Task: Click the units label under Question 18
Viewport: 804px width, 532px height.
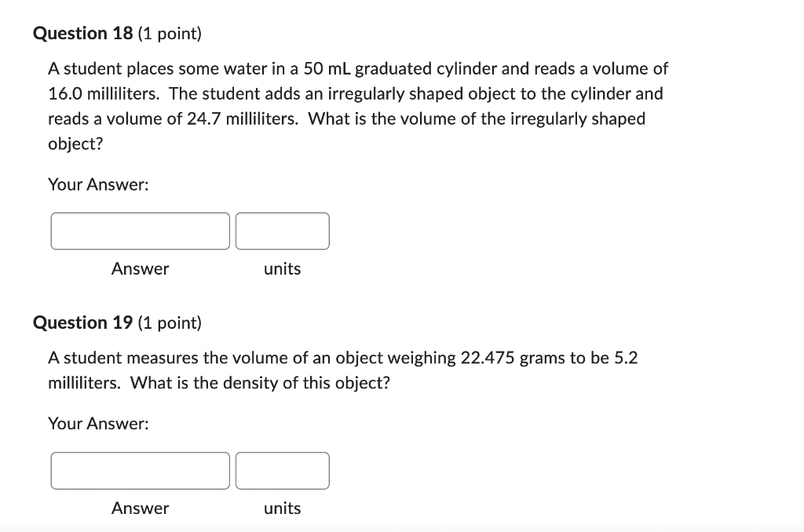Action: 283,268
